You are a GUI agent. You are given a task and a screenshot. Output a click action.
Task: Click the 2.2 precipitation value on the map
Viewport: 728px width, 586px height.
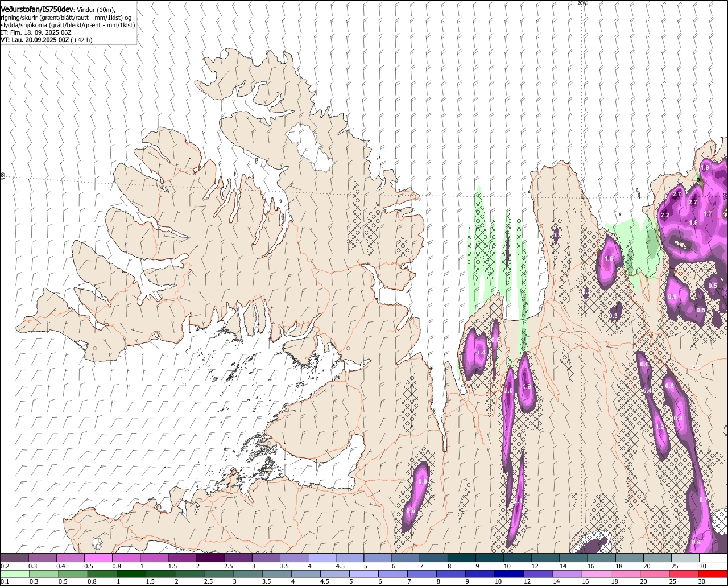click(x=665, y=216)
